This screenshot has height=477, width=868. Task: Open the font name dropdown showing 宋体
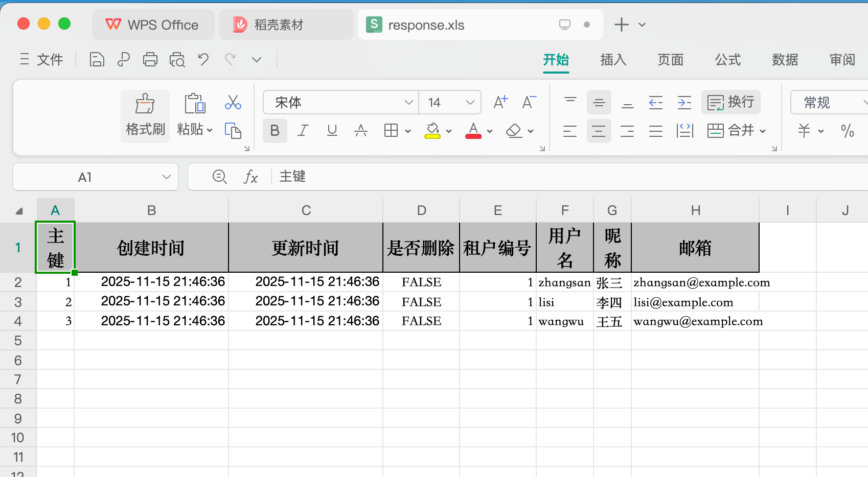[408, 103]
